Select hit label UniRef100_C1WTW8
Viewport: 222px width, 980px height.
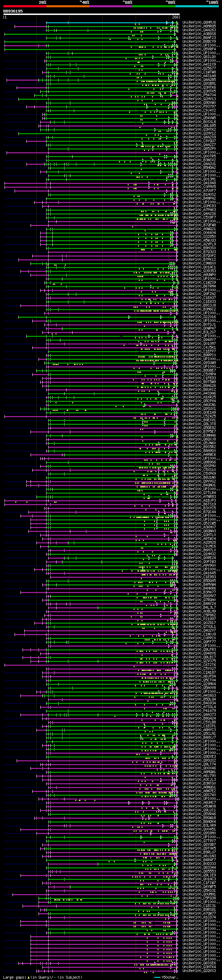[199, 72]
